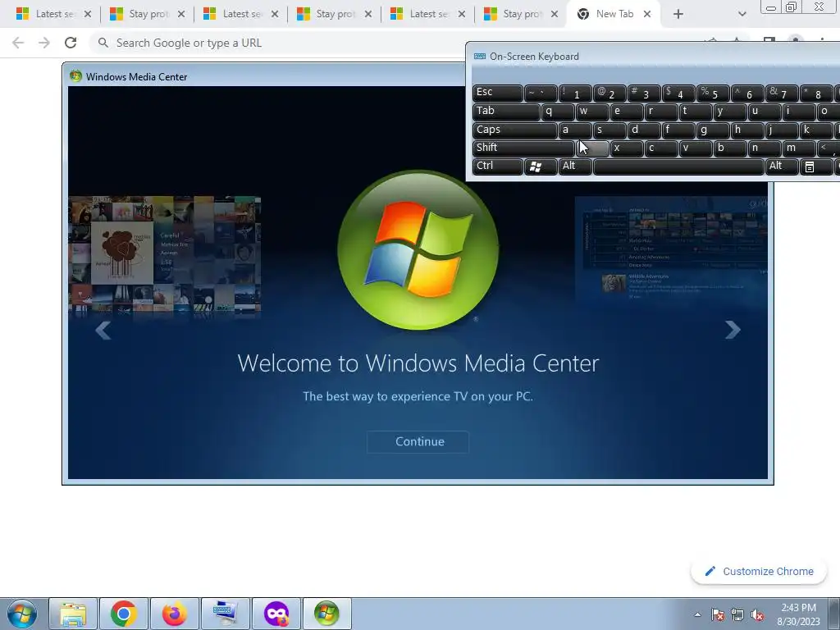The height and width of the screenshot is (630, 840).
Task: Click the music album art collage thumbnail
Action: pos(164,255)
